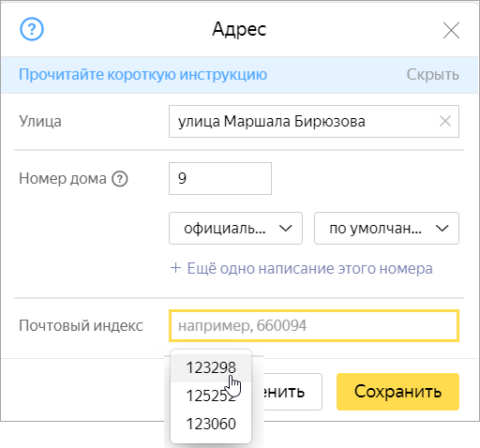Add Ещё одно написание этого номера
The width and height of the screenshot is (480, 448).
click(x=302, y=268)
